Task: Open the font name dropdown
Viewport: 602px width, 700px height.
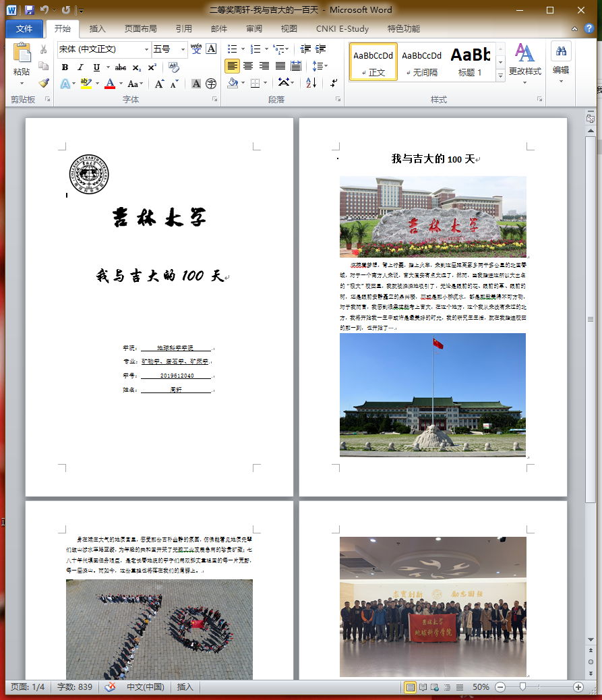Action: click(x=146, y=49)
